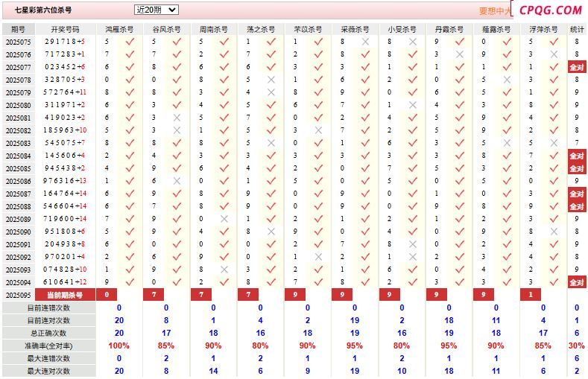This screenshot has height=379, width=588.
Task: Click the red current-period 0 in the 鸿雁杀号 column
Action: tap(107, 295)
